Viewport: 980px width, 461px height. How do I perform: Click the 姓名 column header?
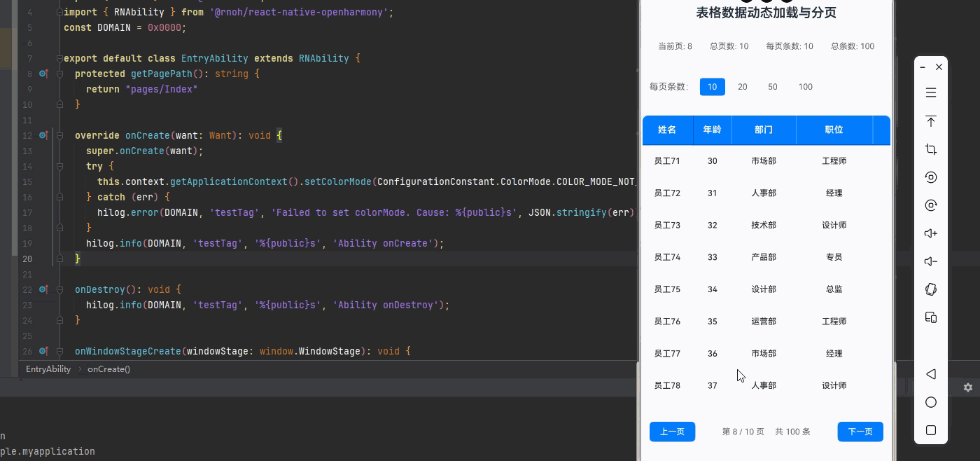(x=667, y=130)
